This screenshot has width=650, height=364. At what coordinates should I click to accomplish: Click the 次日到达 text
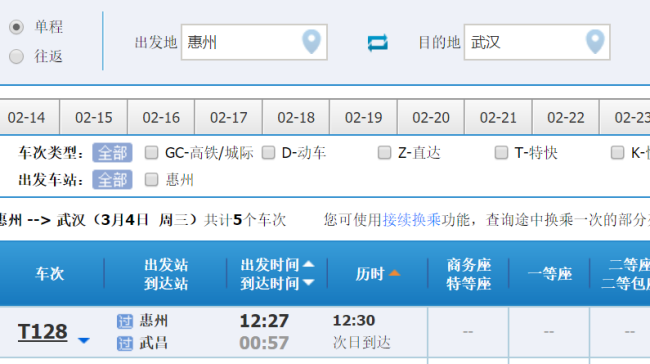[x=362, y=342]
